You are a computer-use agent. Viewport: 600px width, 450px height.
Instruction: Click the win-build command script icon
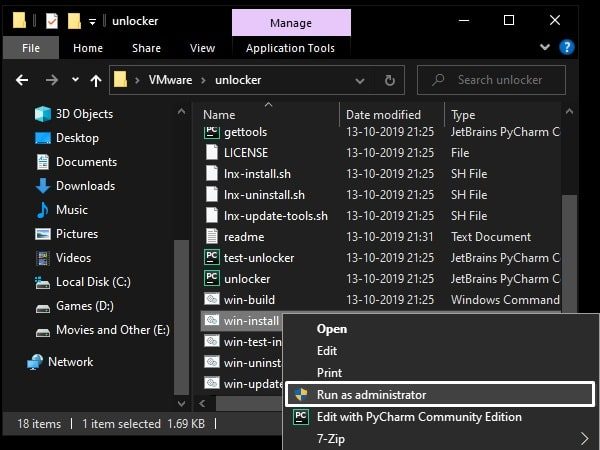(212, 299)
